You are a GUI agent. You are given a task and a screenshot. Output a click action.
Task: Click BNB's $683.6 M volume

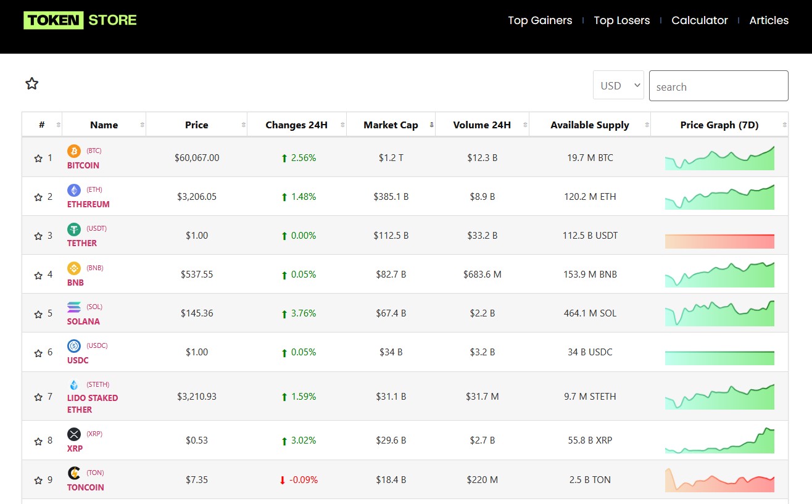(483, 275)
